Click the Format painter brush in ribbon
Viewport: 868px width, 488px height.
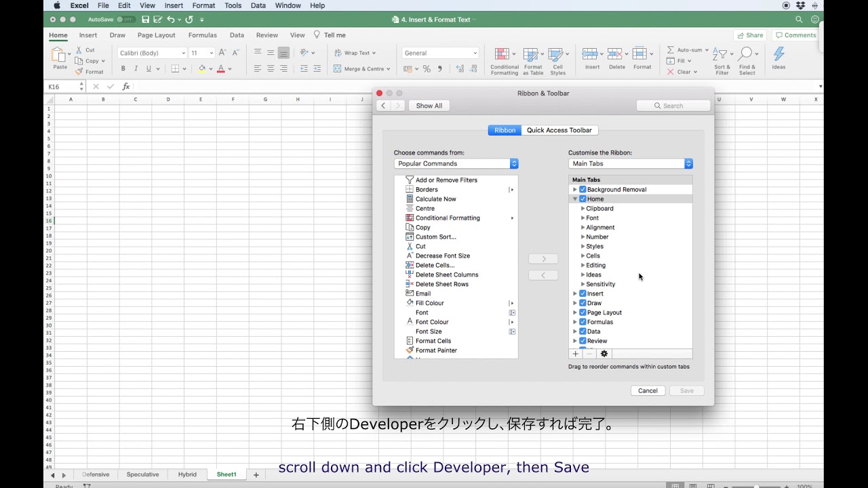click(79, 72)
